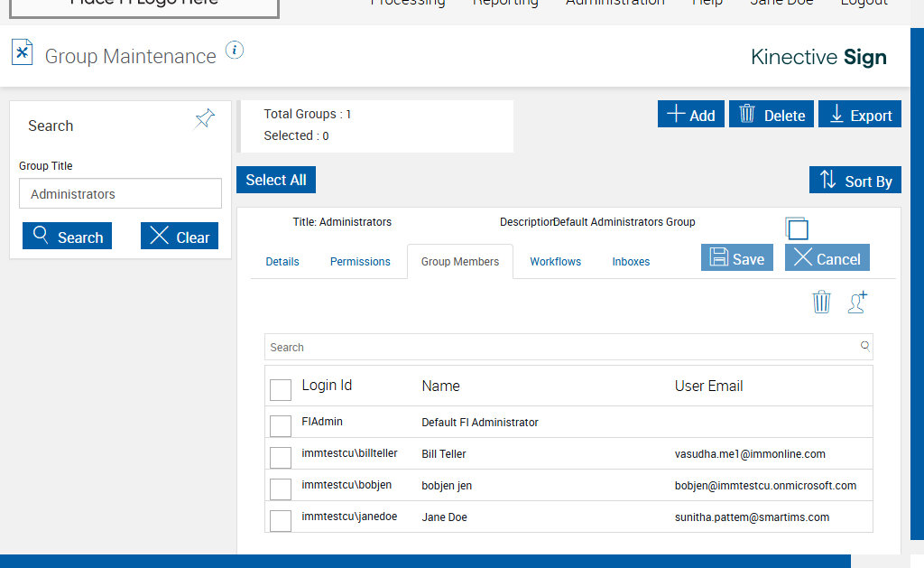This screenshot has width=924, height=568.
Task: Click the vasudha.me1@immonline.com email
Action: [x=750, y=454]
